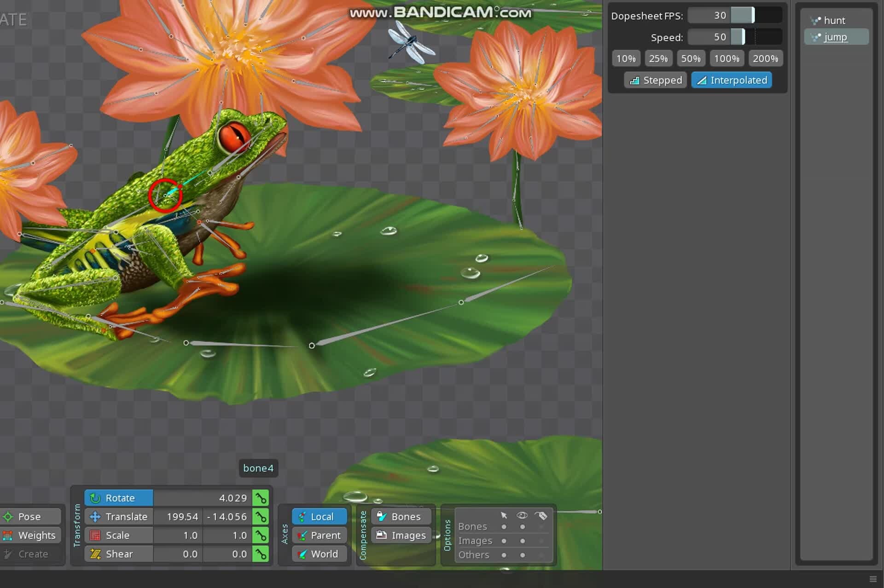Toggle Bones visibility in the Options panel
Viewport: 884px width, 588px height.
click(x=523, y=526)
